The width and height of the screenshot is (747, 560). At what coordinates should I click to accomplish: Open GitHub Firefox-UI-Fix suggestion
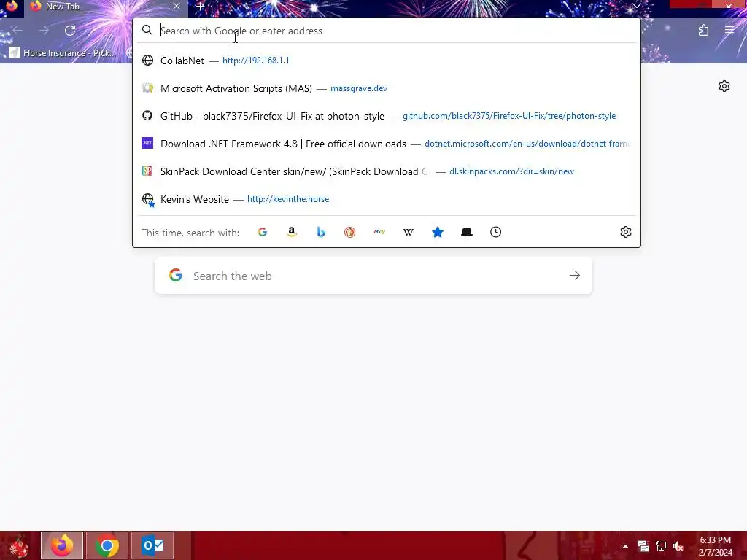(x=387, y=116)
